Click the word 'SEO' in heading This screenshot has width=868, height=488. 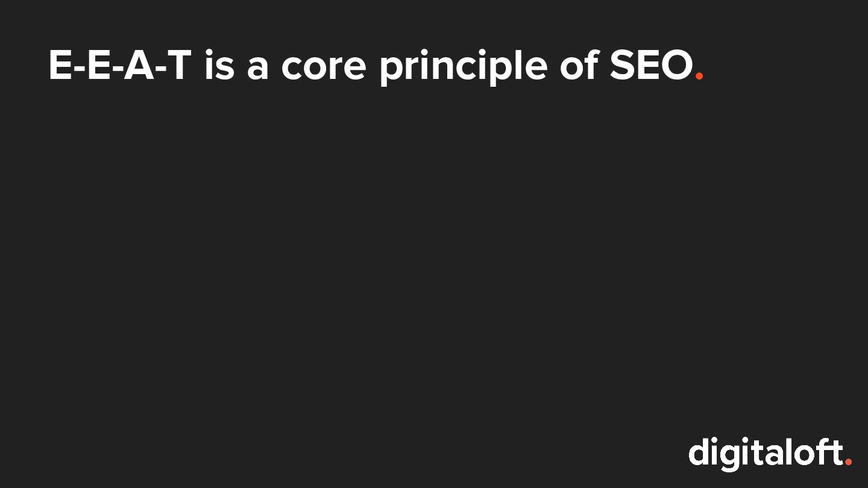651,65
